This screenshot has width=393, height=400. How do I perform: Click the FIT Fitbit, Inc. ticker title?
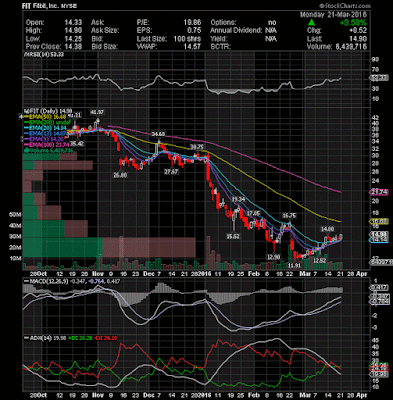pos(42,6)
